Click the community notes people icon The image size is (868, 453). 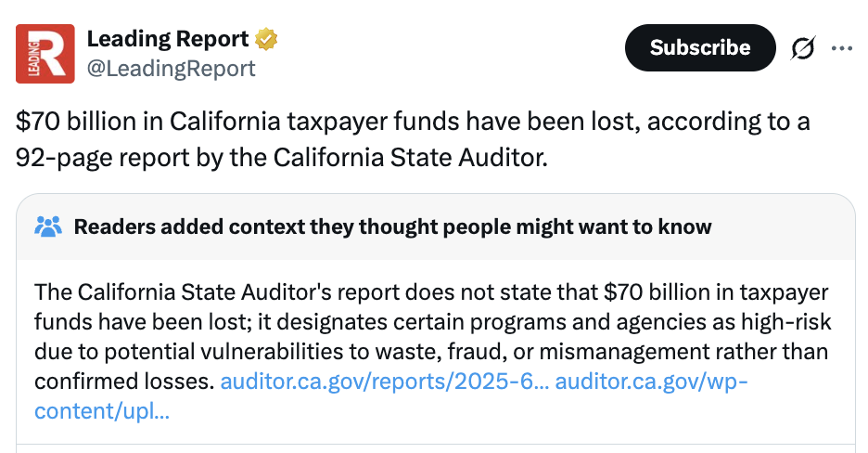(x=48, y=226)
